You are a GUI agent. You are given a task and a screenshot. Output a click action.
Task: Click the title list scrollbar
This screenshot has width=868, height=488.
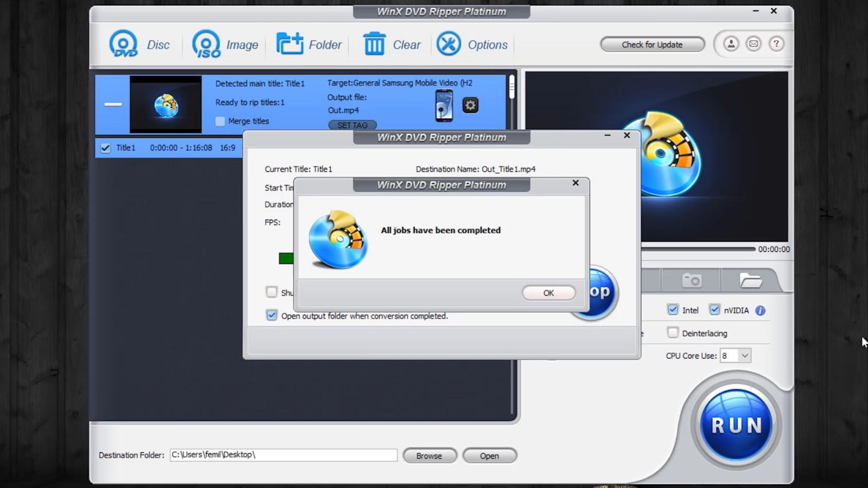(511, 87)
